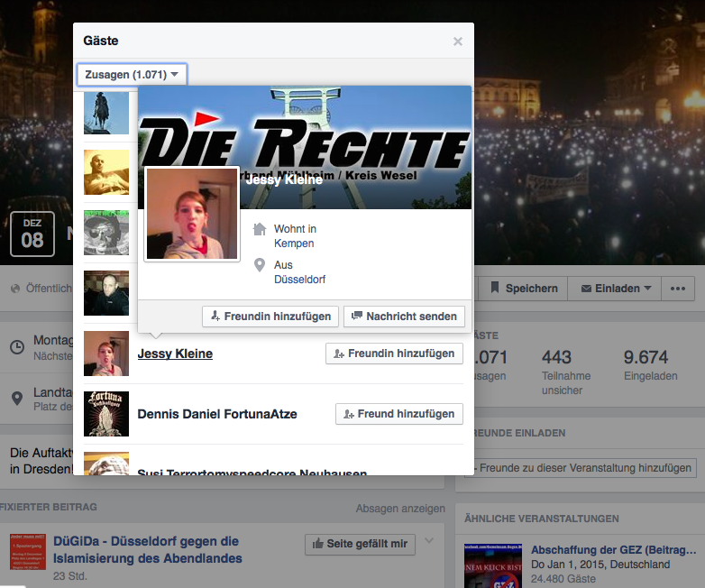
Task: Click the dark-clothed man guest avatar
Action: click(106, 293)
